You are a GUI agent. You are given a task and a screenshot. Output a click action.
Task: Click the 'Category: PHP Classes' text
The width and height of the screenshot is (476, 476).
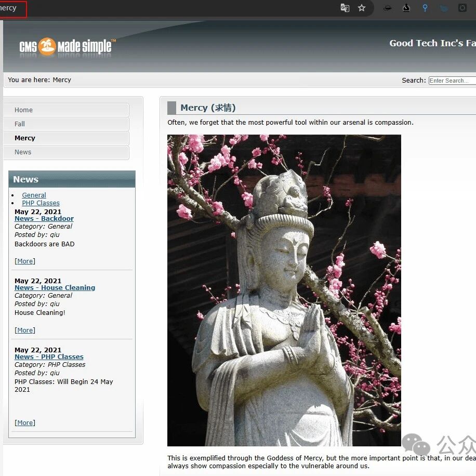[x=50, y=365]
